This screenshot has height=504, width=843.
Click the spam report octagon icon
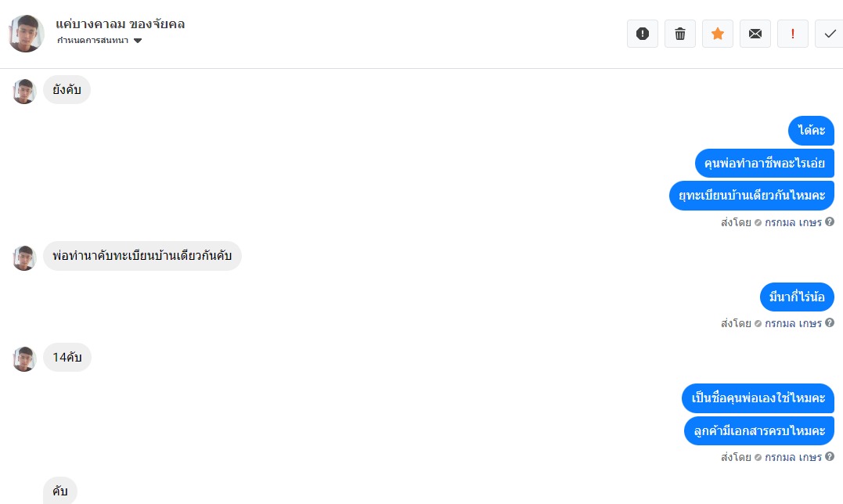click(643, 34)
